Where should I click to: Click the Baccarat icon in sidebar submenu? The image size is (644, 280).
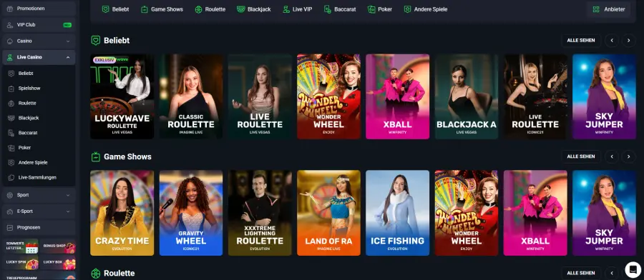point(11,133)
